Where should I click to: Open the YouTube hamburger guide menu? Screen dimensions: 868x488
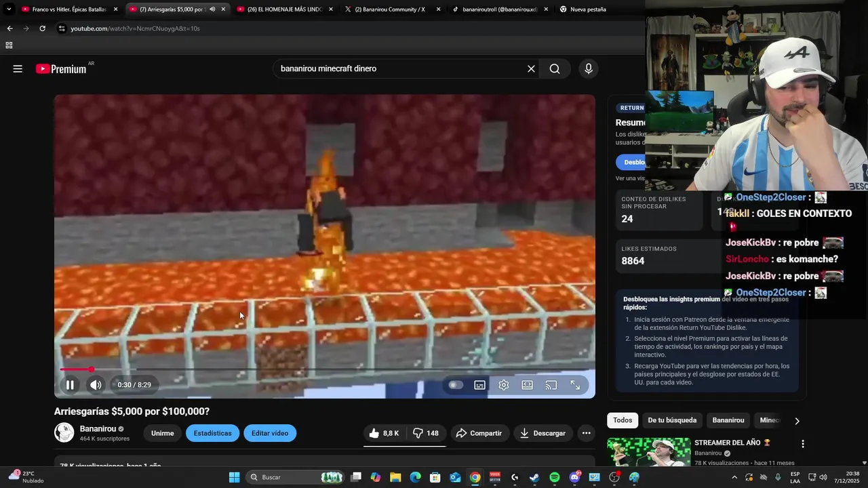(18, 68)
